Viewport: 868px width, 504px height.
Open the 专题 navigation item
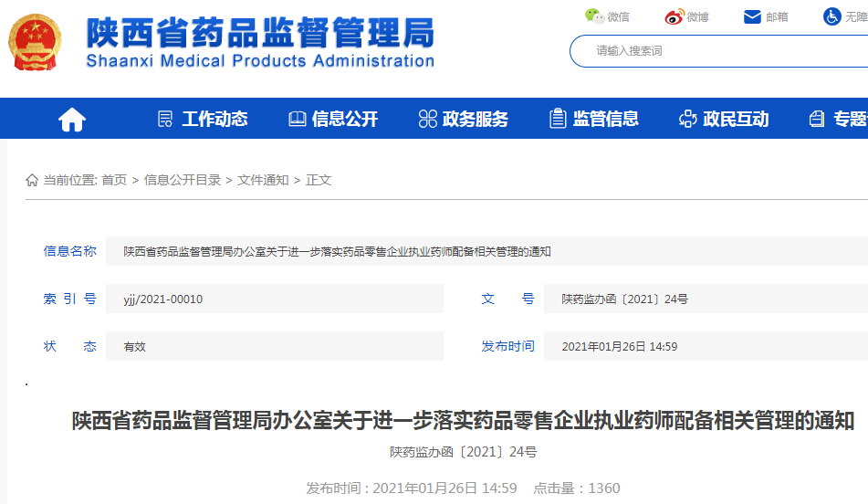[849, 119]
